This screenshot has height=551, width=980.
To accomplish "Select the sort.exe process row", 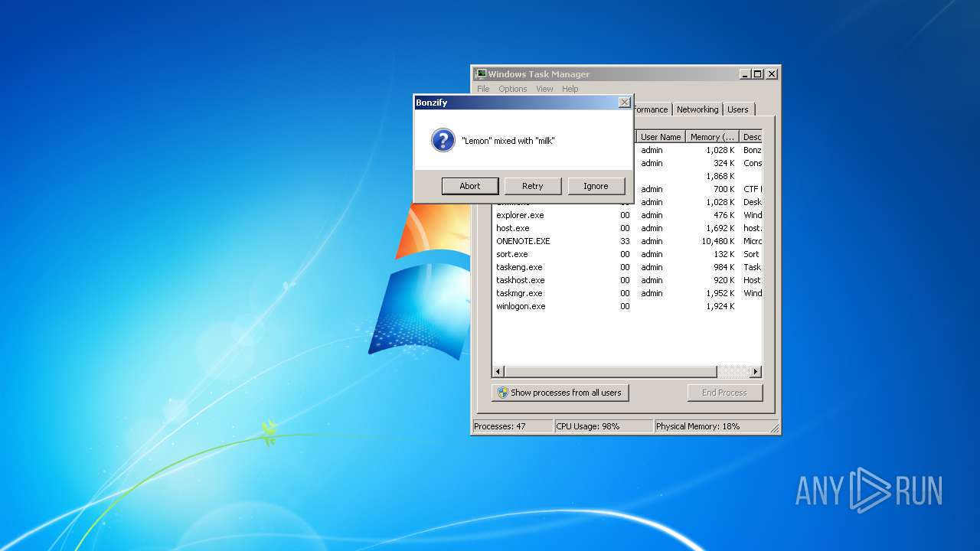I will 627,254.
